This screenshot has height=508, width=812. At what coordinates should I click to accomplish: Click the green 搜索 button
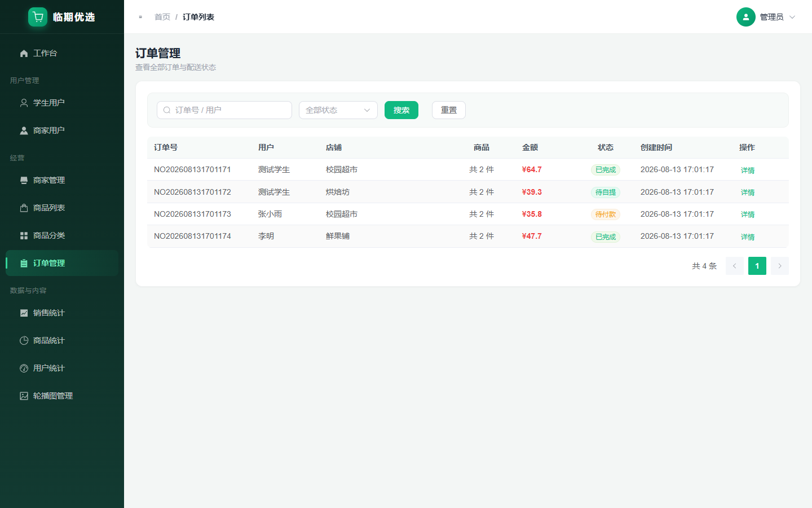pyautogui.click(x=401, y=110)
